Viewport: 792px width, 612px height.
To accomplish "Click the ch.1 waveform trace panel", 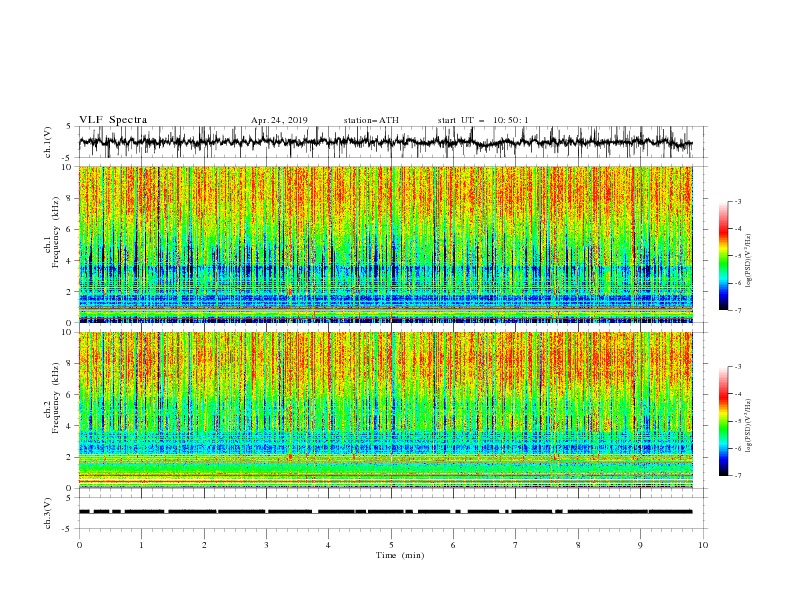I will 392,142.
